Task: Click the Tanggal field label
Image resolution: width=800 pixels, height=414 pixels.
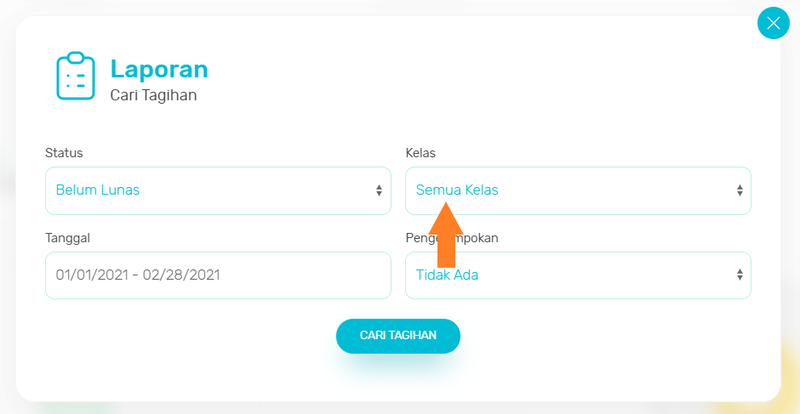Action: (x=67, y=238)
